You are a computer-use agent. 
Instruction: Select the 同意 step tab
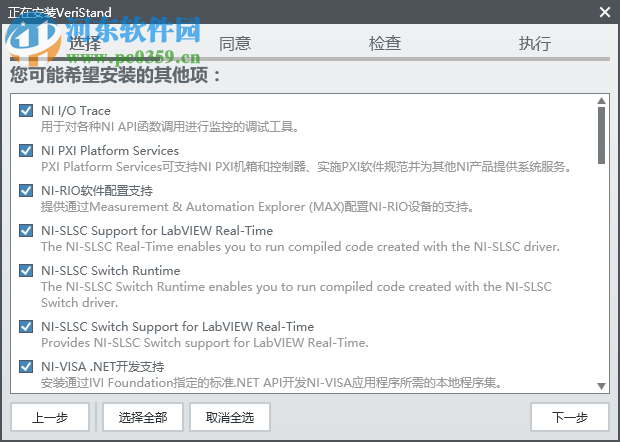pyautogui.click(x=235, y=43)
